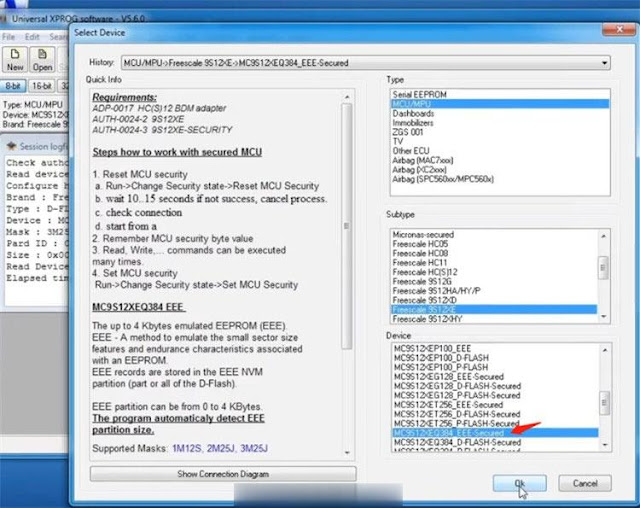Close the Select Device dialog
The width and height of the screenshot is (640, 508).
619,29
